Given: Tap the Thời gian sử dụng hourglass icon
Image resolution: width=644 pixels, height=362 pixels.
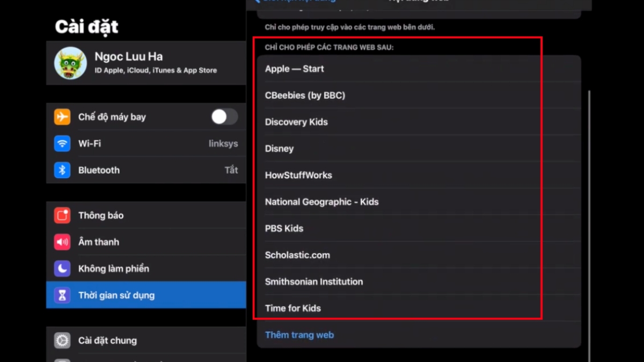Looking at the screenshot, I should 62,295.
